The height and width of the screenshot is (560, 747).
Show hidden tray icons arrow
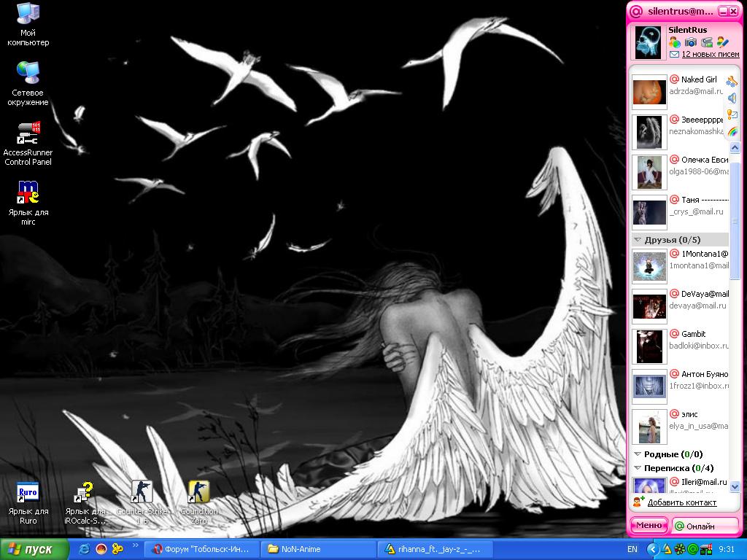click(653, 550)
